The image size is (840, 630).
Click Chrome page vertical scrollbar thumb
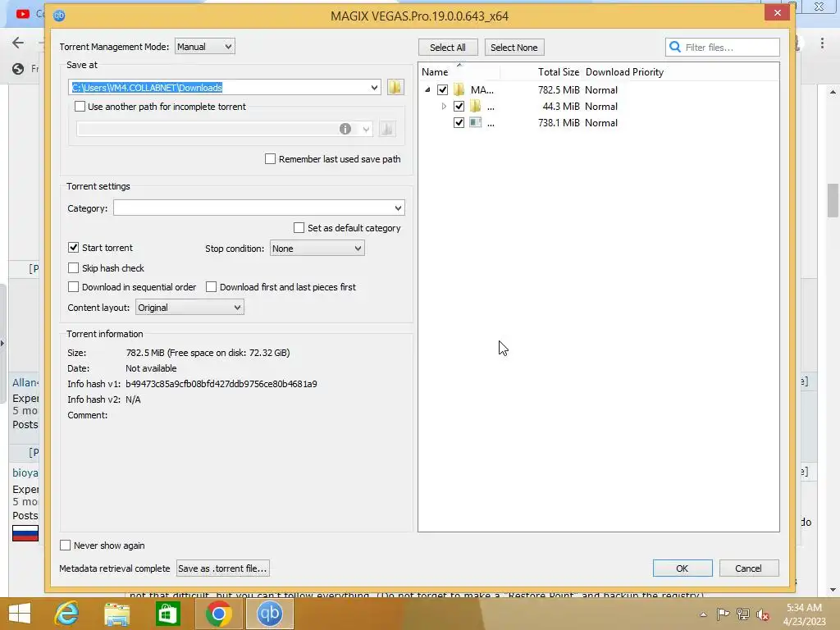pos(833,200)
